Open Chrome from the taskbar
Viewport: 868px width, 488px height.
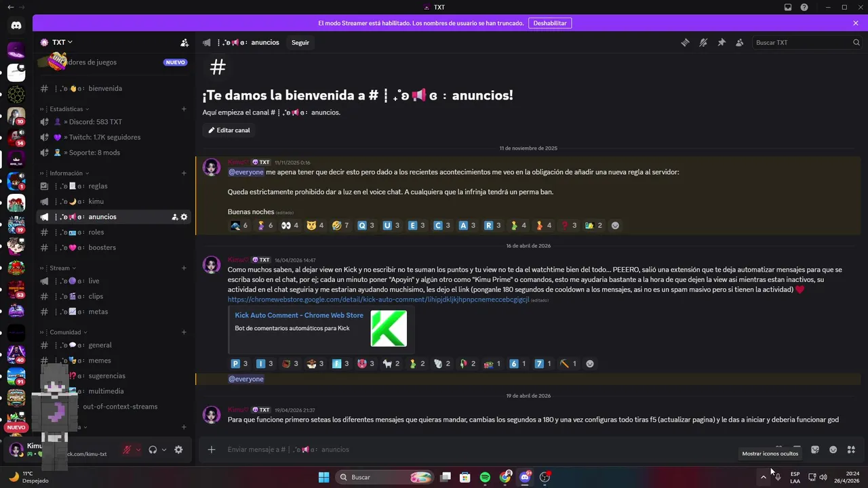[505, 477]
